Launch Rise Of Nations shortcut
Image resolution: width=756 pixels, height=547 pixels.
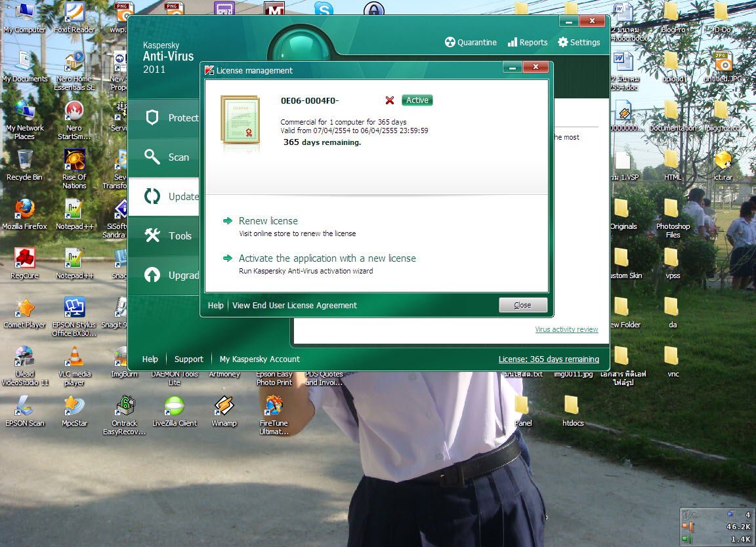click(x=74, y=169)
